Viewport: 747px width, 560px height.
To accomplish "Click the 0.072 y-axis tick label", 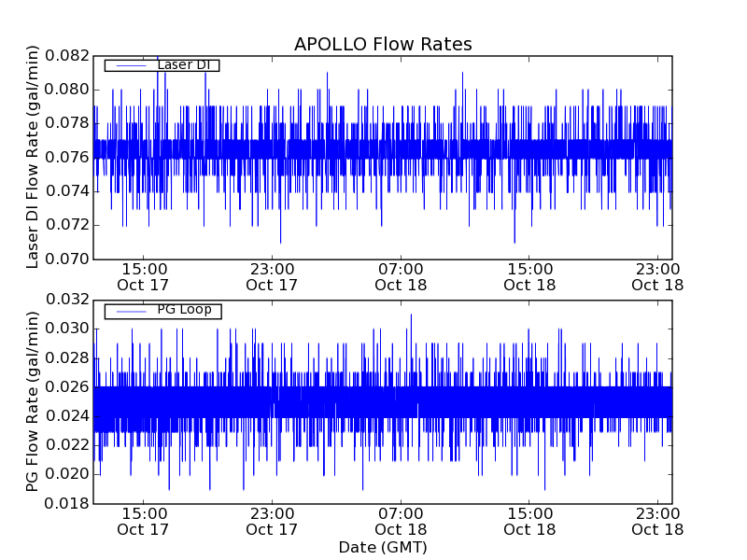I will tap(67, 225).
